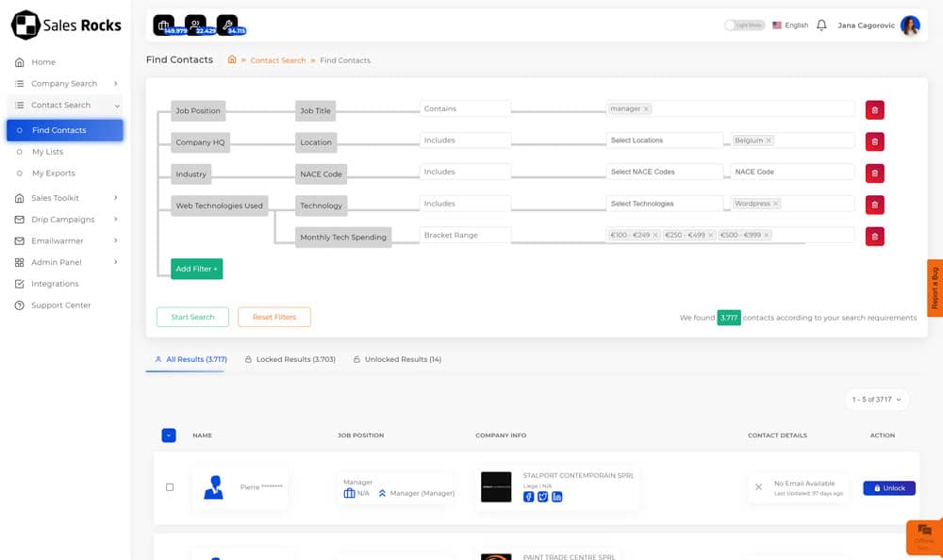943x560 pixels.
Task: Select the checkbox for contact Pierre
Action: (x=170, y=487)
